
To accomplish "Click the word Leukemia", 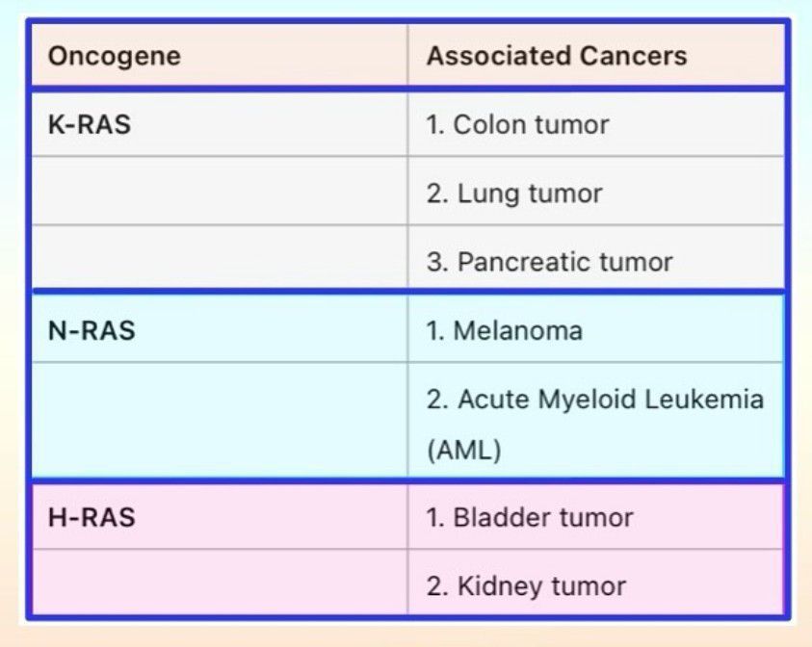I will point(709,400).
